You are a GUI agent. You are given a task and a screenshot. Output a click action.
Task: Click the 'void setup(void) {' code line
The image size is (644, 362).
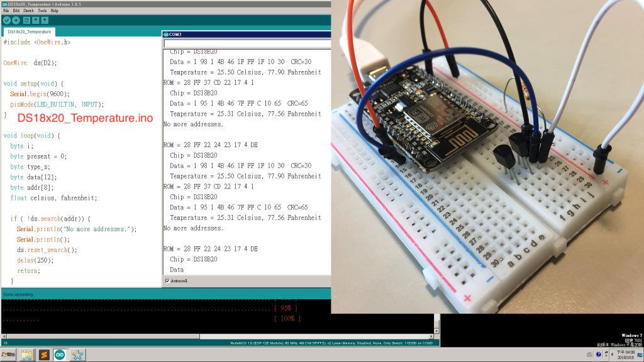(x=33, y=84)
